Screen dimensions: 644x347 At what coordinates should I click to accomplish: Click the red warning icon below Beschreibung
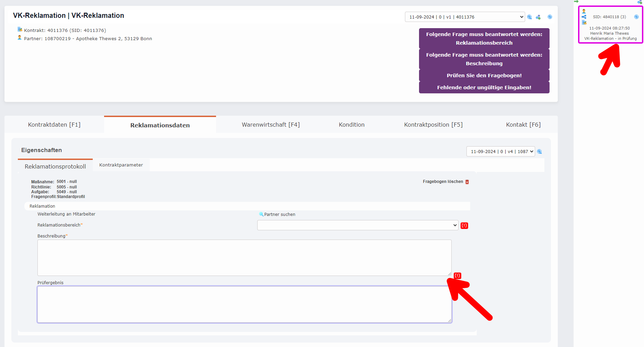pos(457,276)
